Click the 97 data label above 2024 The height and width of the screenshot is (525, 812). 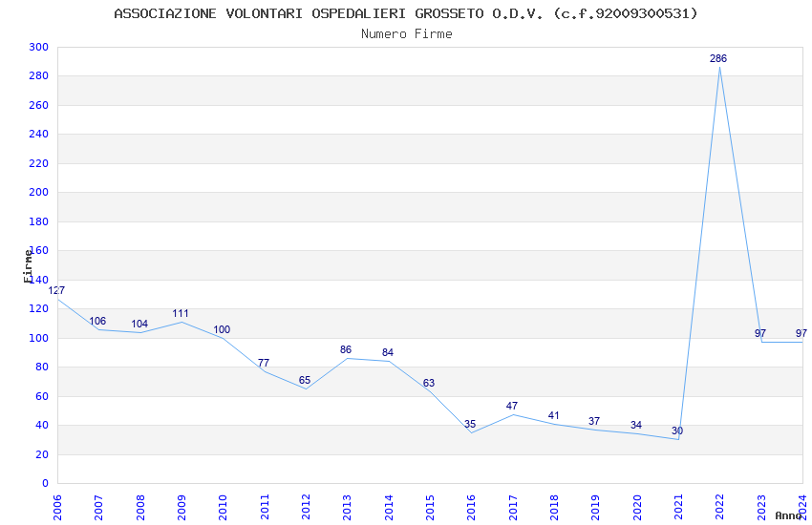pyautogui.click(x=801, y=333)
